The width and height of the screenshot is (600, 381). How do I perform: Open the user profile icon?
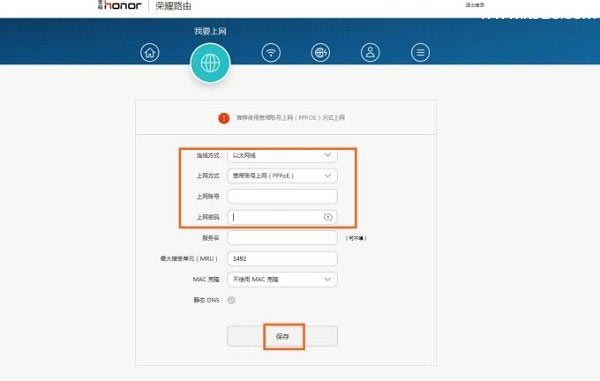tap(370, 52)
